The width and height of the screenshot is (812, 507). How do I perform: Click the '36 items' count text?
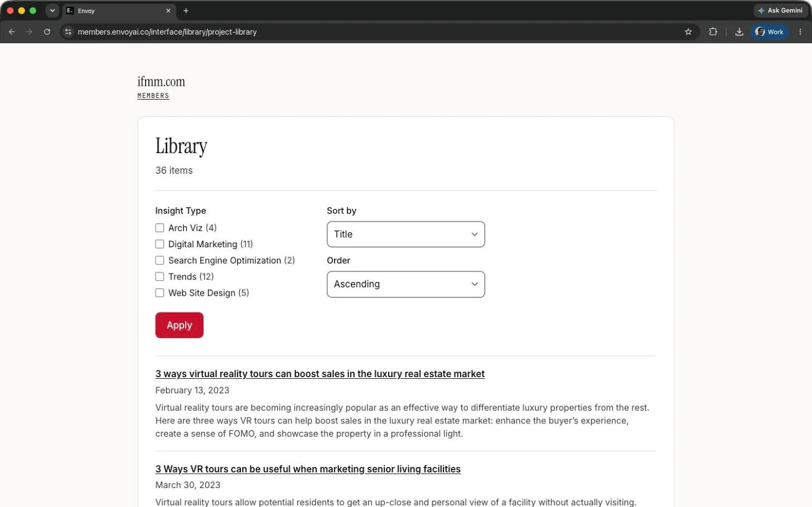pyautogui.click(x=174, y=170)
